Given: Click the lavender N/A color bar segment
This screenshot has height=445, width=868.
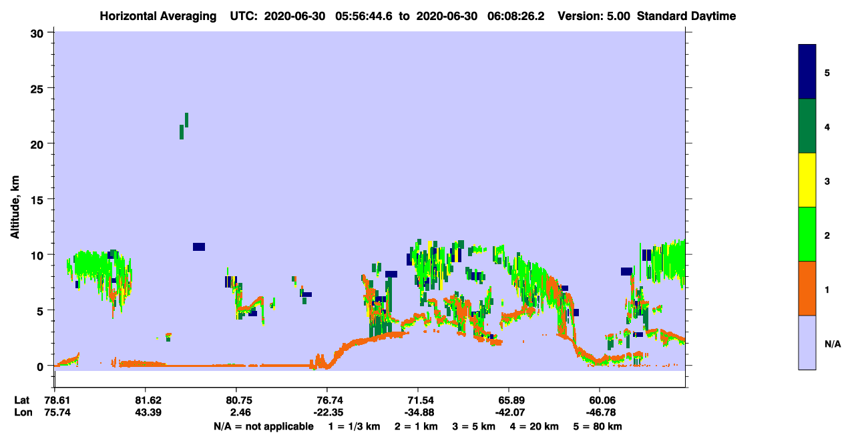Looking at the screenshot, I should [807, 342].
